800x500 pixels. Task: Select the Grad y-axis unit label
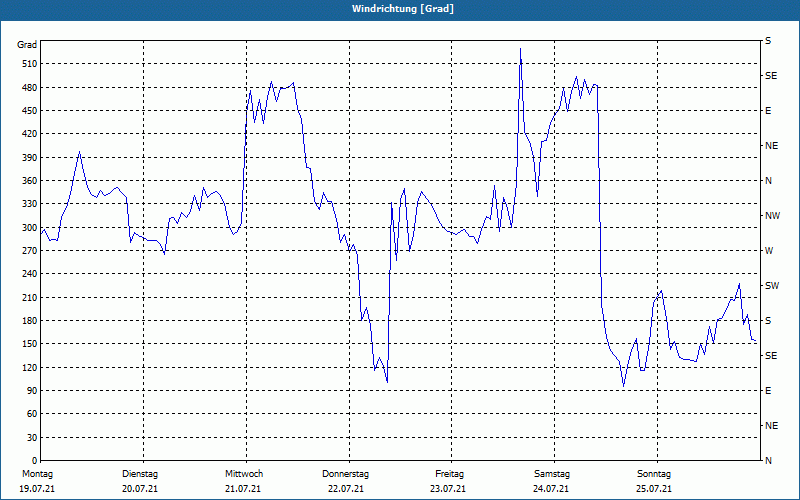point(27,45)
